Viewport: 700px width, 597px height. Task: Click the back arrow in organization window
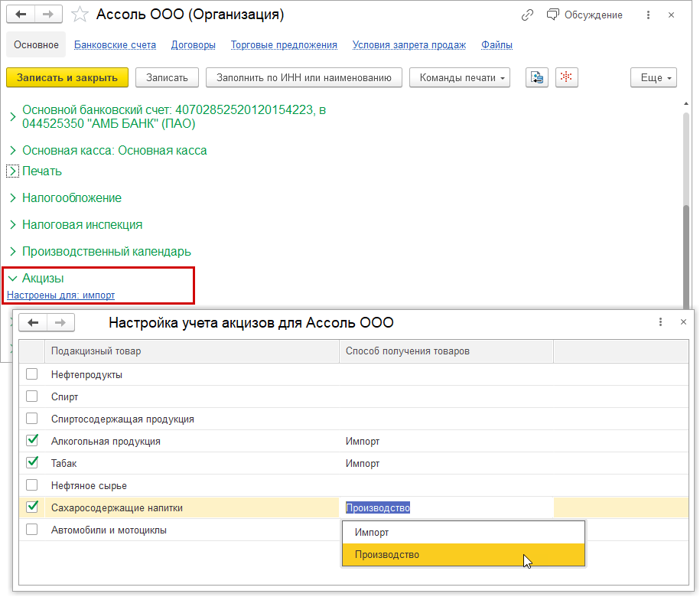(x=20, y=15)
